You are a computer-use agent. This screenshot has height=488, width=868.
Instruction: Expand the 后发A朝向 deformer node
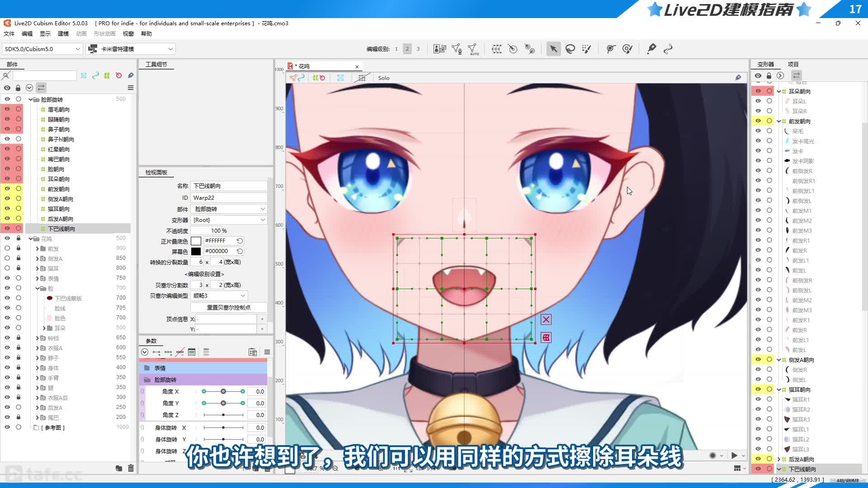(x=779, y=459)
